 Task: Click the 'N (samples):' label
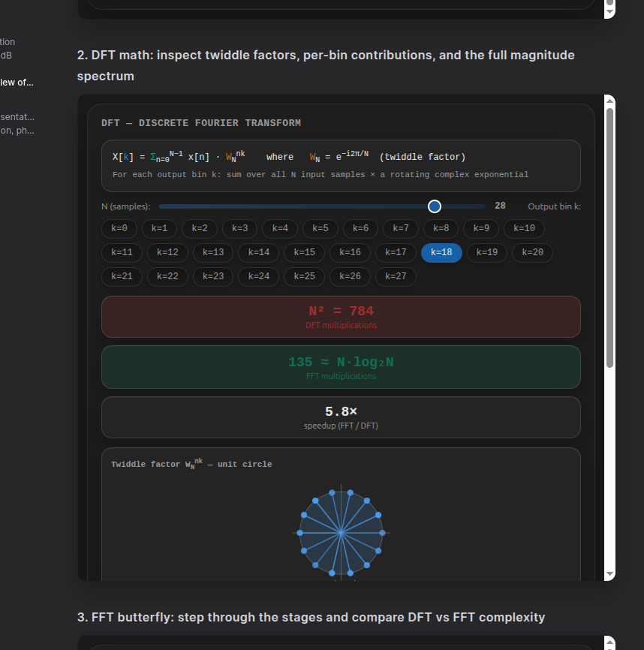[x=126, y=206]
